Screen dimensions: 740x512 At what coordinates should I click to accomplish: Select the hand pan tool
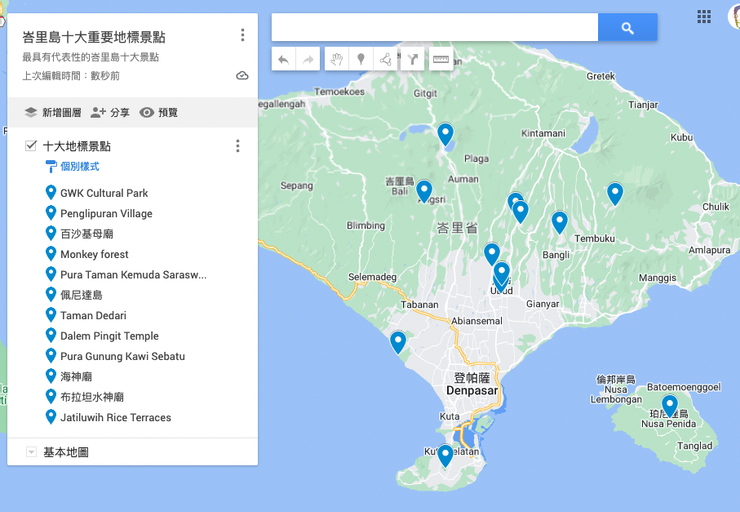coord(337,59)
